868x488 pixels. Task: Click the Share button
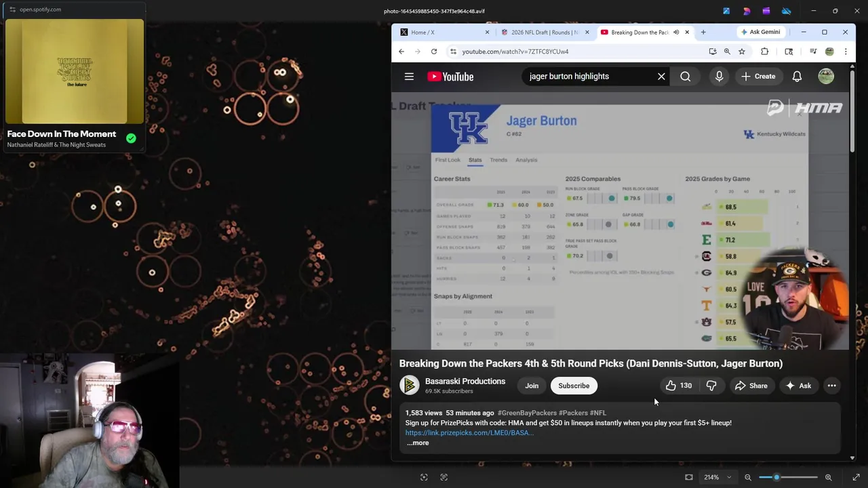pos(751,386)
